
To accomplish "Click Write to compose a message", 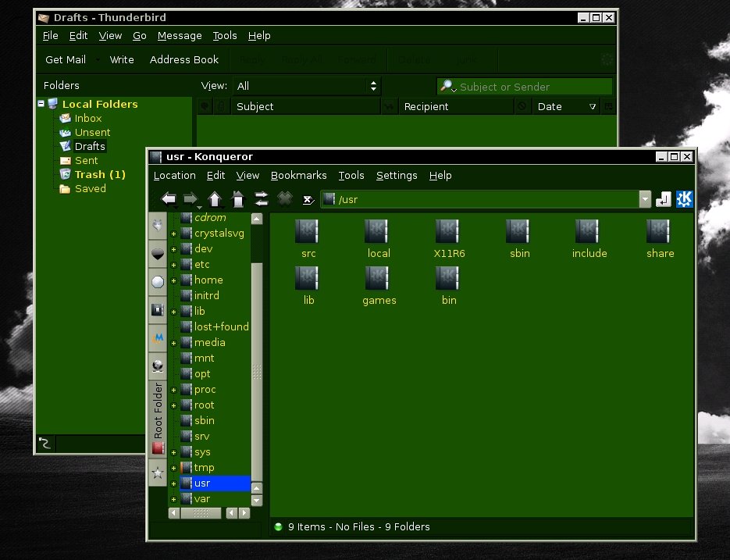I will click(x=122, y=60).
